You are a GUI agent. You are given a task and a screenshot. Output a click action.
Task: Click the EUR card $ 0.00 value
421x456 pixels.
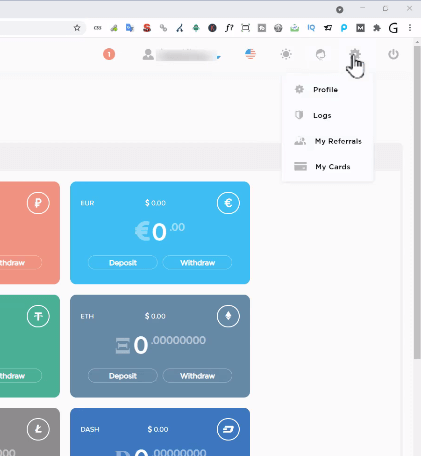click(156, 203)
